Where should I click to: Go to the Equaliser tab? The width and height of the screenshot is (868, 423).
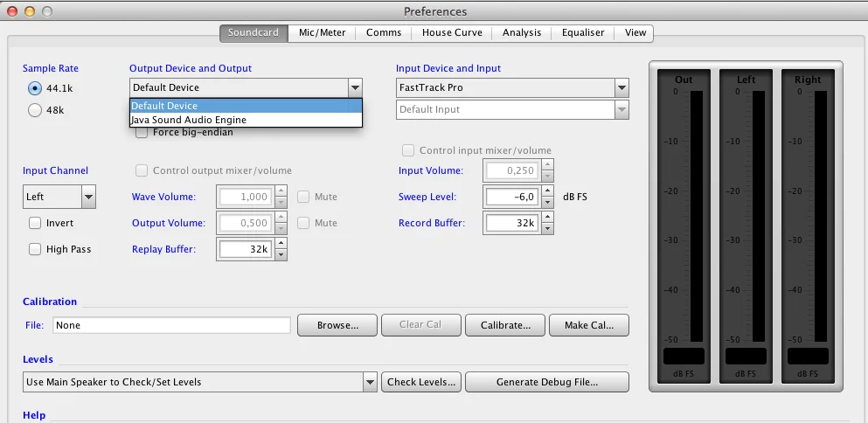coord(583,33)
